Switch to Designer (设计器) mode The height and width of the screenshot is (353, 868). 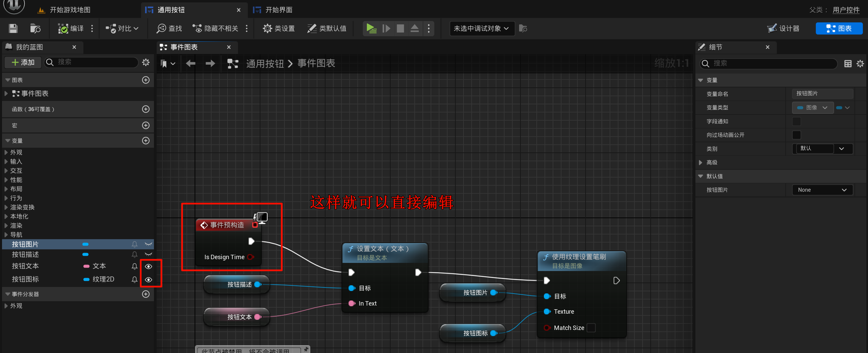point(784,28)
